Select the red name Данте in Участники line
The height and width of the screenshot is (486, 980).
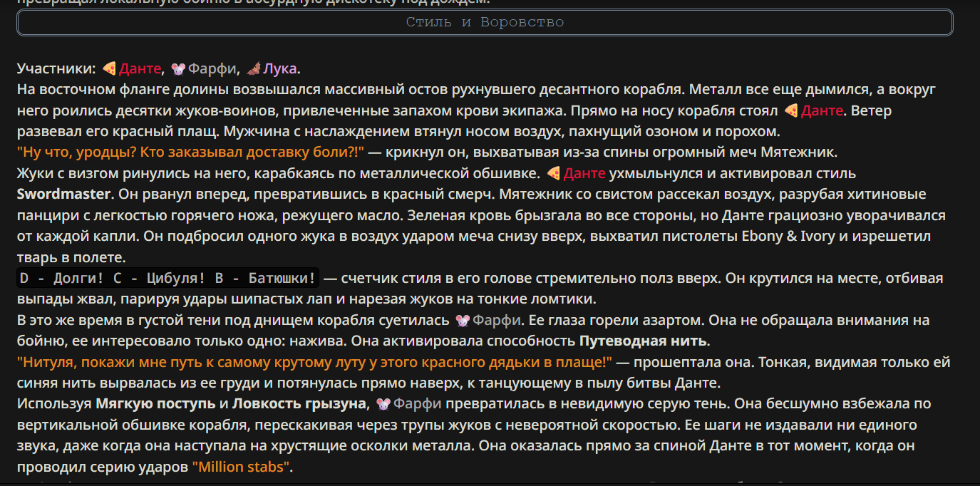click(x=140, y=69)
